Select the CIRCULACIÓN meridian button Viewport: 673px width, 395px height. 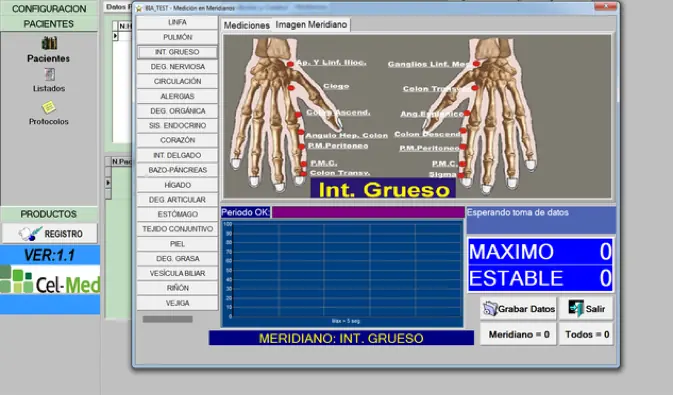[x=177, y=81]
